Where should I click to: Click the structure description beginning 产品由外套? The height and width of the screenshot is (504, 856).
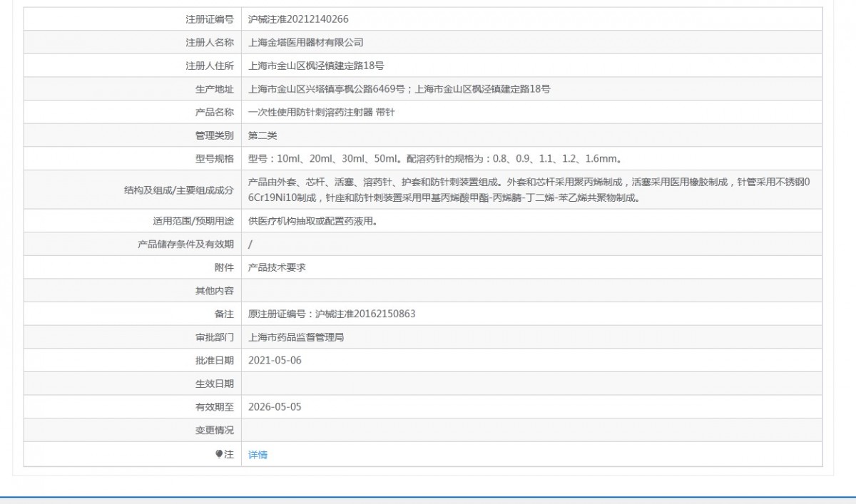529,190
